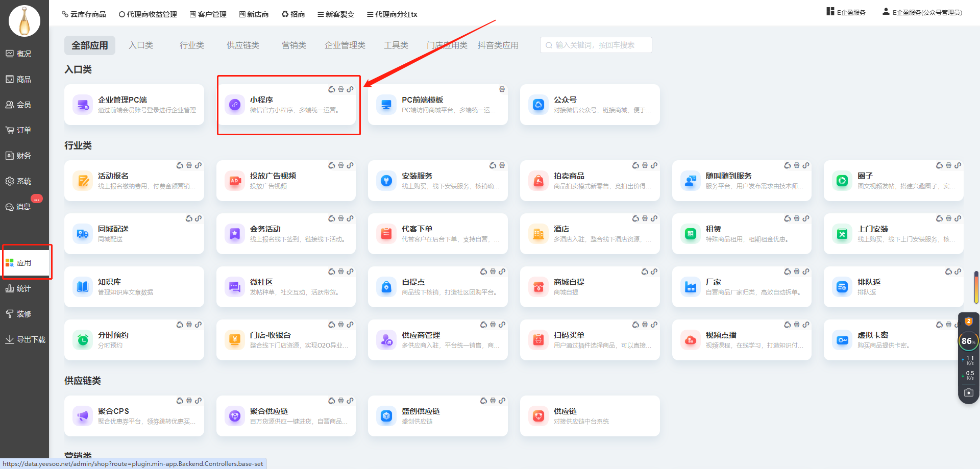Open 客户管理 in the top navigation
This screenshot has width=980, height=469.
tap(208, 14)
